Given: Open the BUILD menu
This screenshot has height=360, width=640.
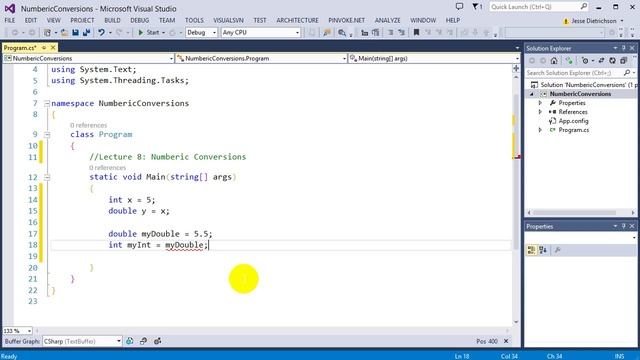Looking at the screenshot, I should point(112,20).
